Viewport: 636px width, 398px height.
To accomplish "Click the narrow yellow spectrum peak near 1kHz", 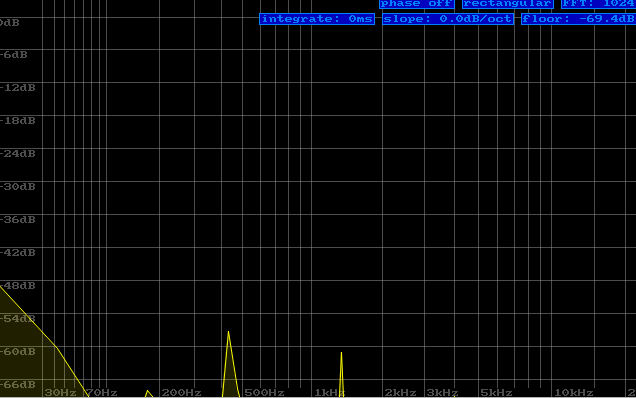I will [341, 373].
